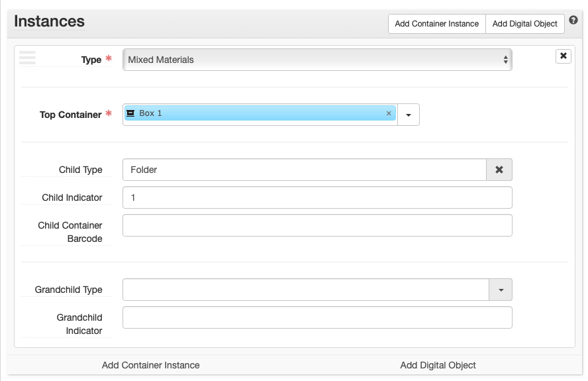Open the Instances help icon
The image size is (588, 381).
tap(573, 21)
